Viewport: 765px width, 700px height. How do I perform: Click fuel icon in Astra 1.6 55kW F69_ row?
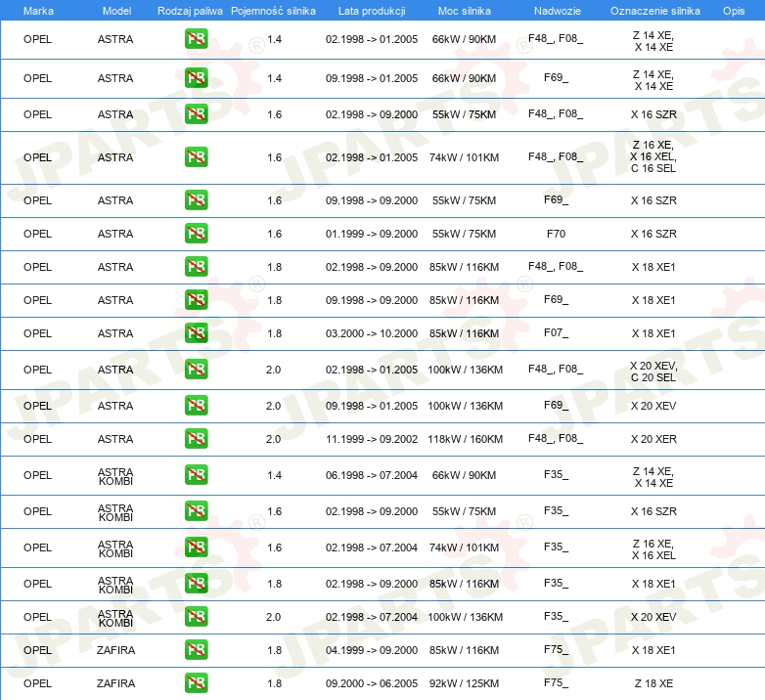point(196,200)
